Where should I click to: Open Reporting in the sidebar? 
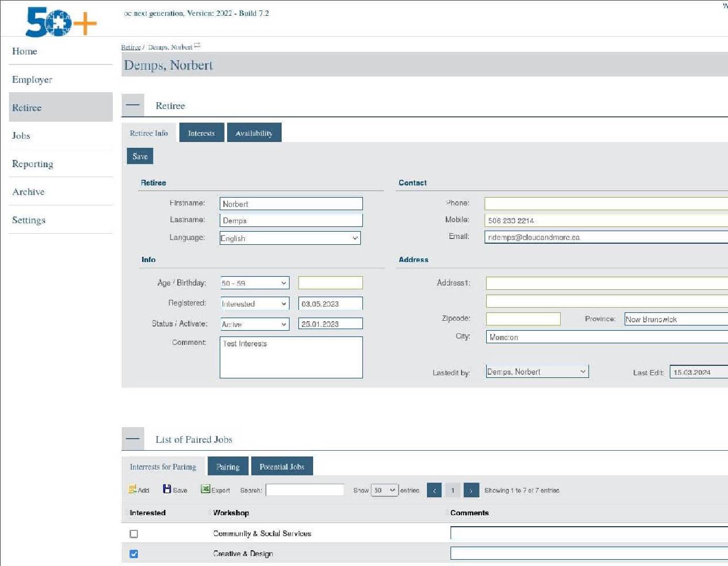point(61,164)
